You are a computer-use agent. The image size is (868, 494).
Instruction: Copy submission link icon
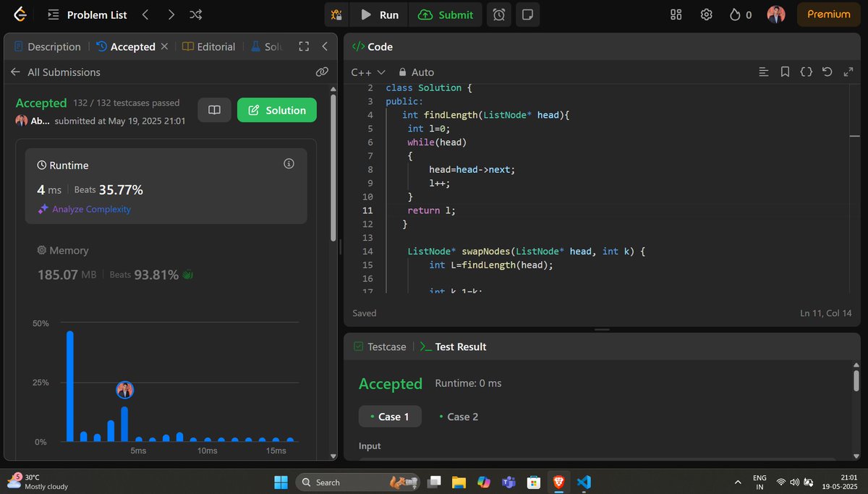pos(323,72)
